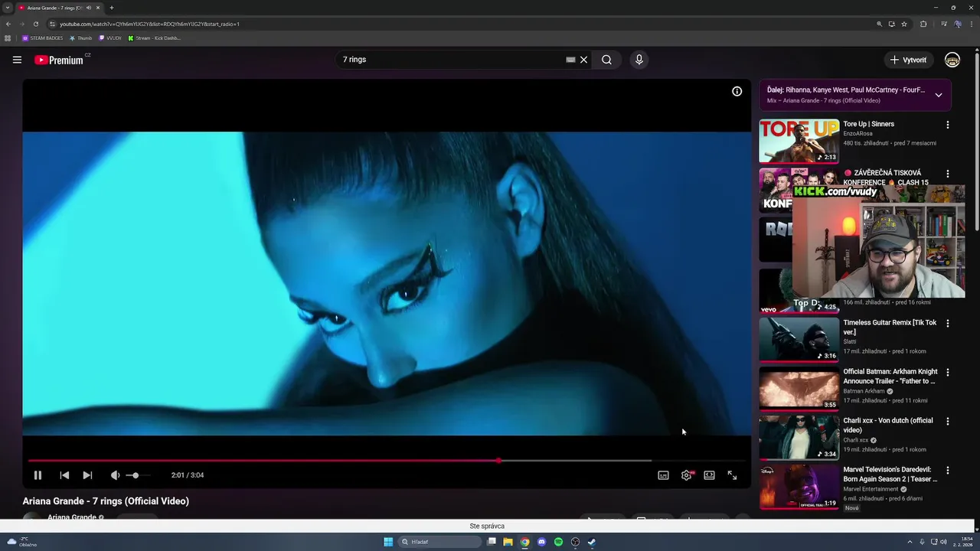Image resolution: width=980 pixels, height=551 pixels.
Task: Open options for Timeless Guitar Remix
Action: tap(947, 324)
